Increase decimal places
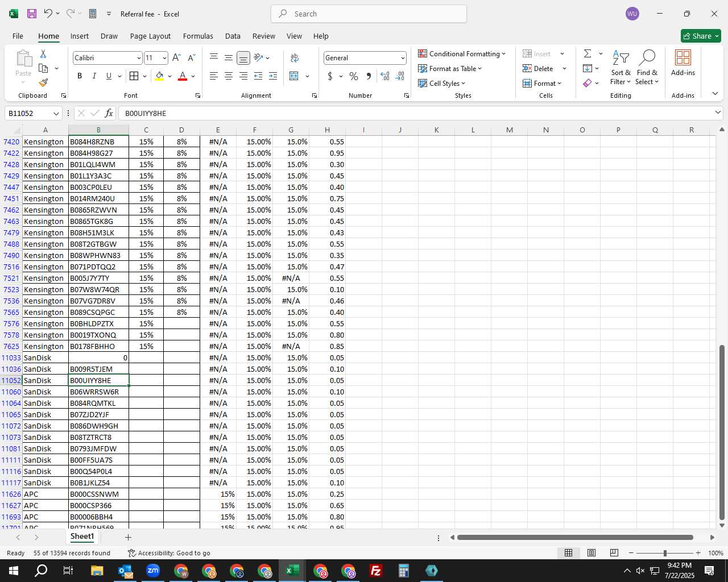Screen dimensions: 728x582 [385, 76]
